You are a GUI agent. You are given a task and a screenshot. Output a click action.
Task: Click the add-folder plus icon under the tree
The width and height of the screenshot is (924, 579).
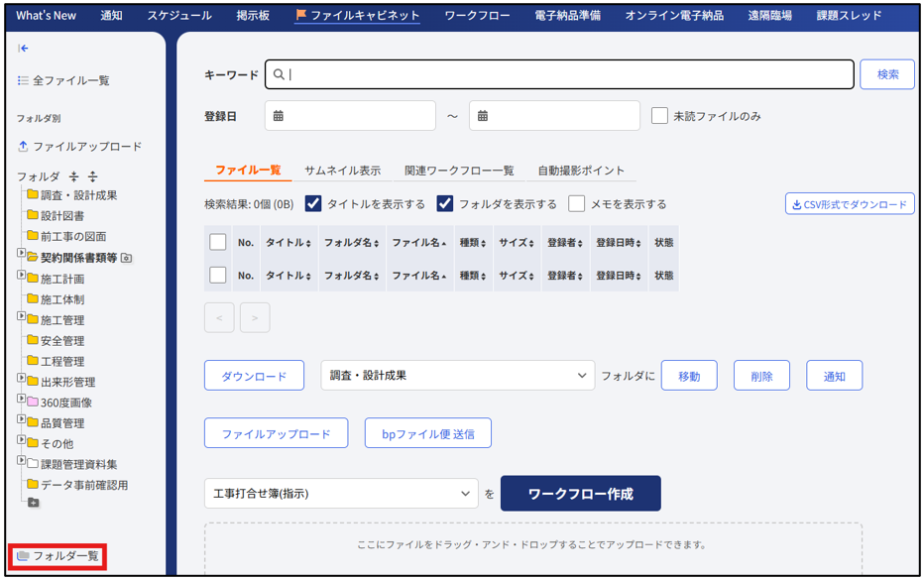[x=34, y=503]
